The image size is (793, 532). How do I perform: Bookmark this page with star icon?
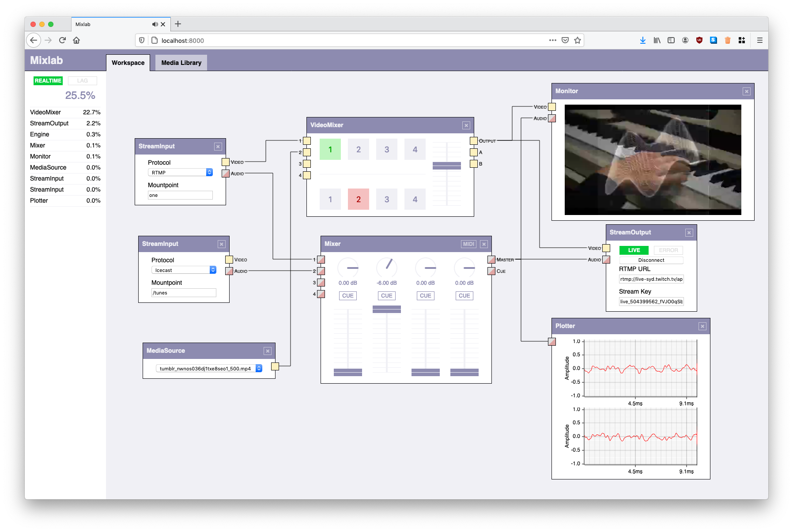(578, 40)
